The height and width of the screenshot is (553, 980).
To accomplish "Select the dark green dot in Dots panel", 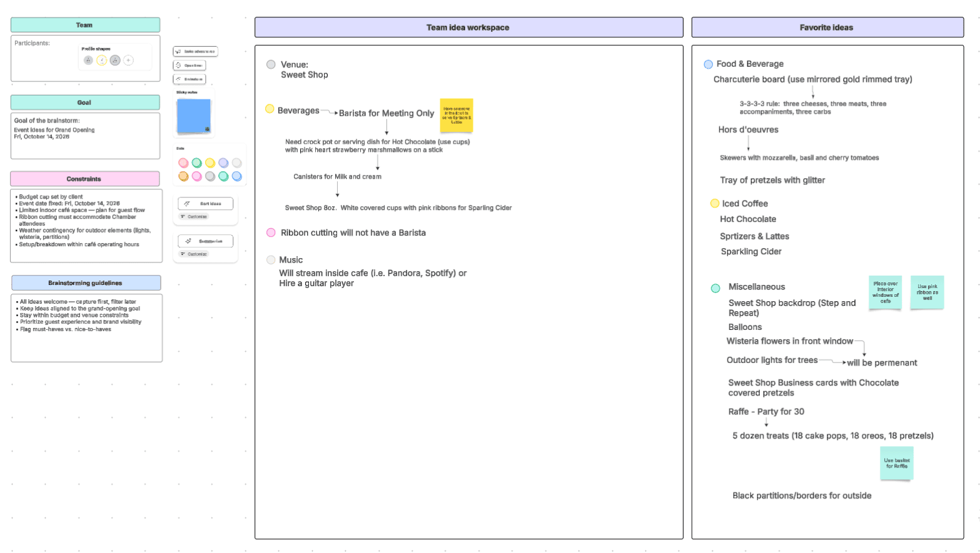I will click(196, 163).
